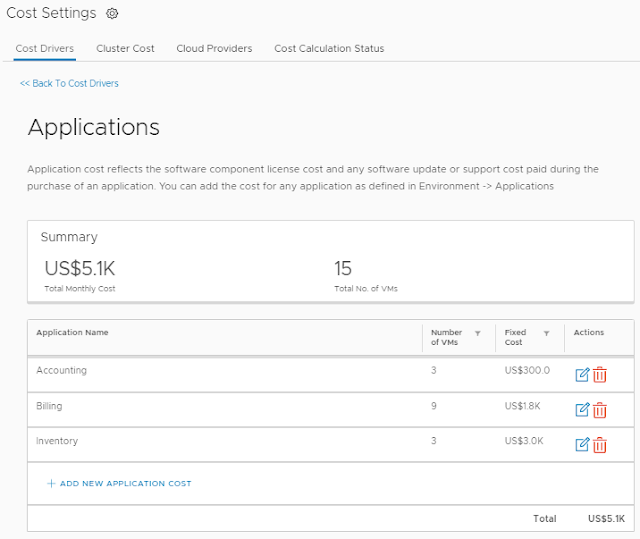Delete the Billing application cost

point(600,410)
